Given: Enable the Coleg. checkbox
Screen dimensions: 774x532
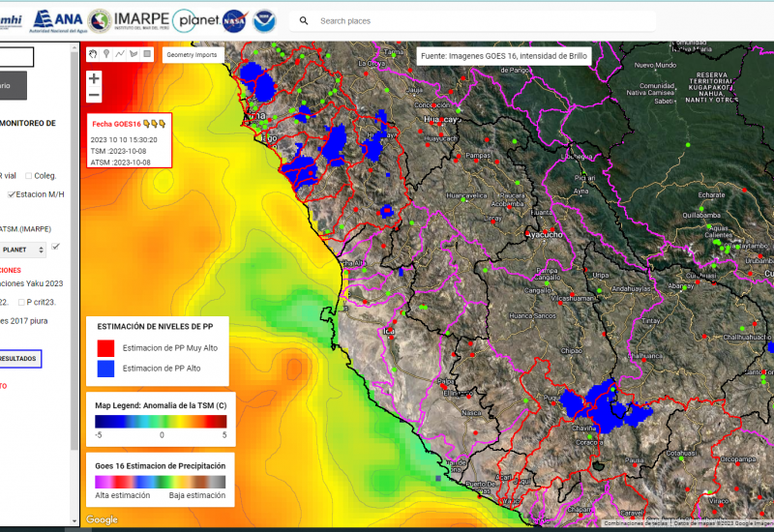Looking at the screenshot, I should 28,176.
